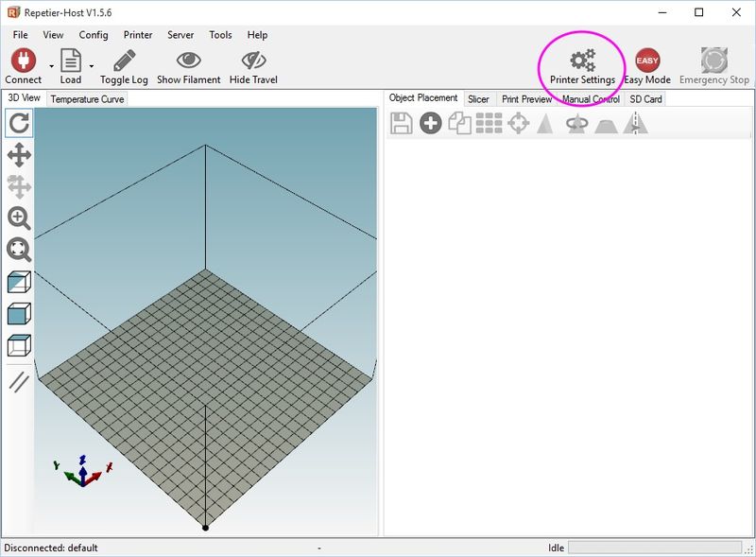Open the Help menu
Viewport: 756px width, 557px height.
point(257,35)
